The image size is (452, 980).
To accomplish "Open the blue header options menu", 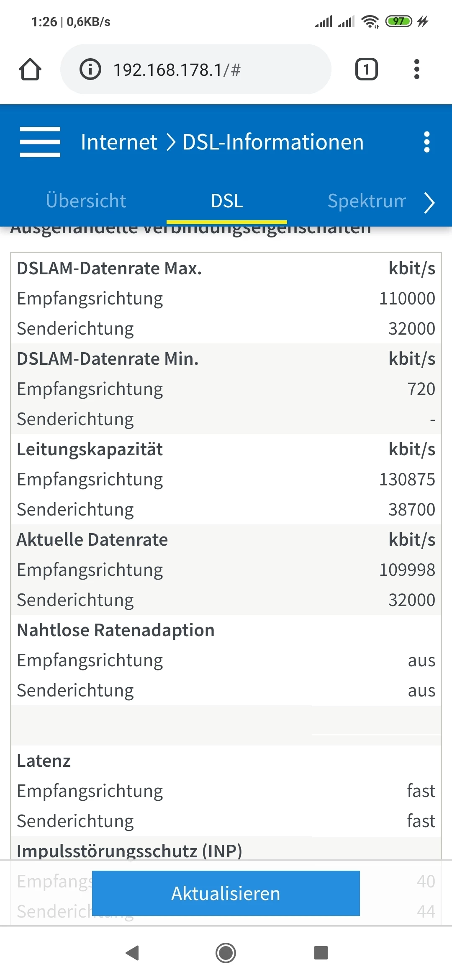I will tap(426, 142).
